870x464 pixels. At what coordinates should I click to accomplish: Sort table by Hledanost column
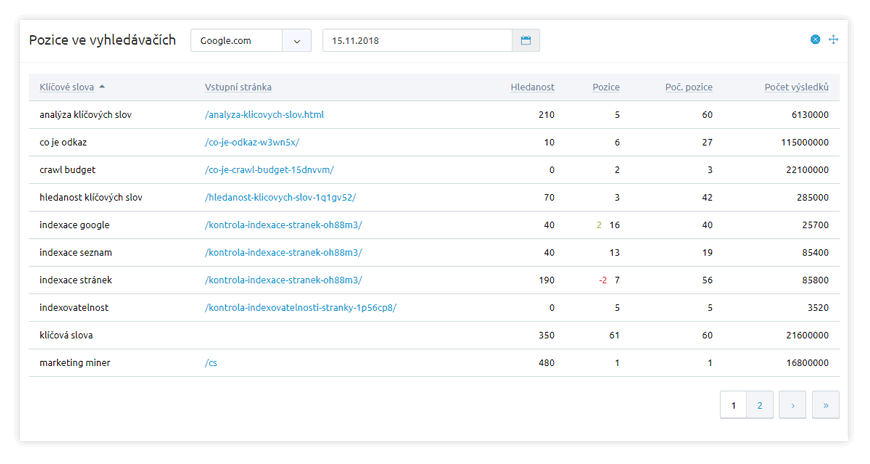[x=531, y=87]
